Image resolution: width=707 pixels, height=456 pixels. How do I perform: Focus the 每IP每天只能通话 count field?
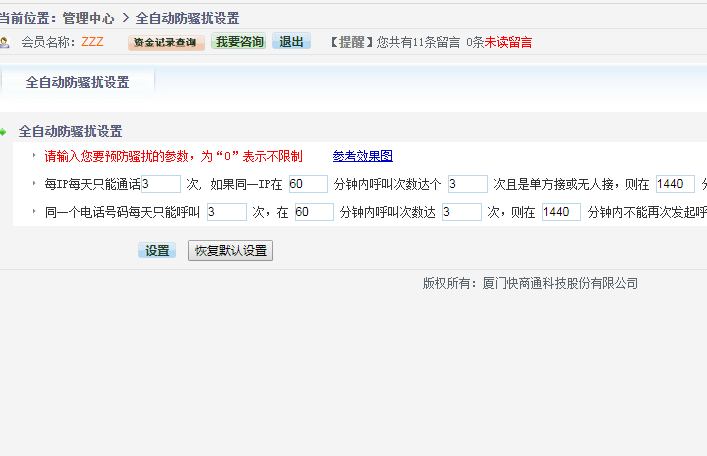161,184
